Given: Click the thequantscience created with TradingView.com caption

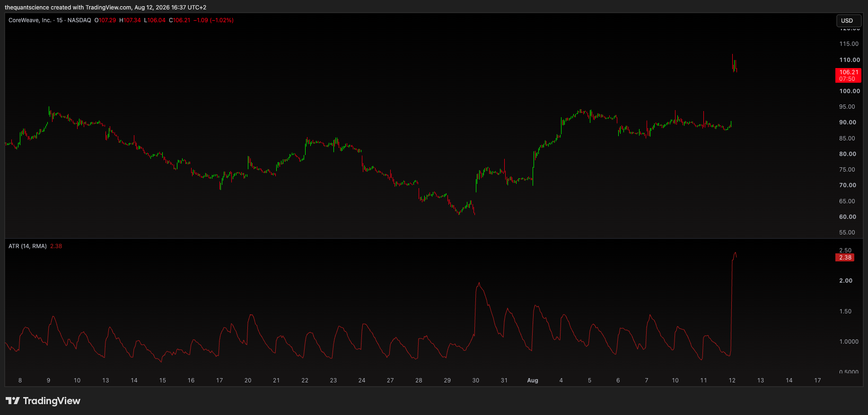Looking at the screenshot, I should 105,8.
